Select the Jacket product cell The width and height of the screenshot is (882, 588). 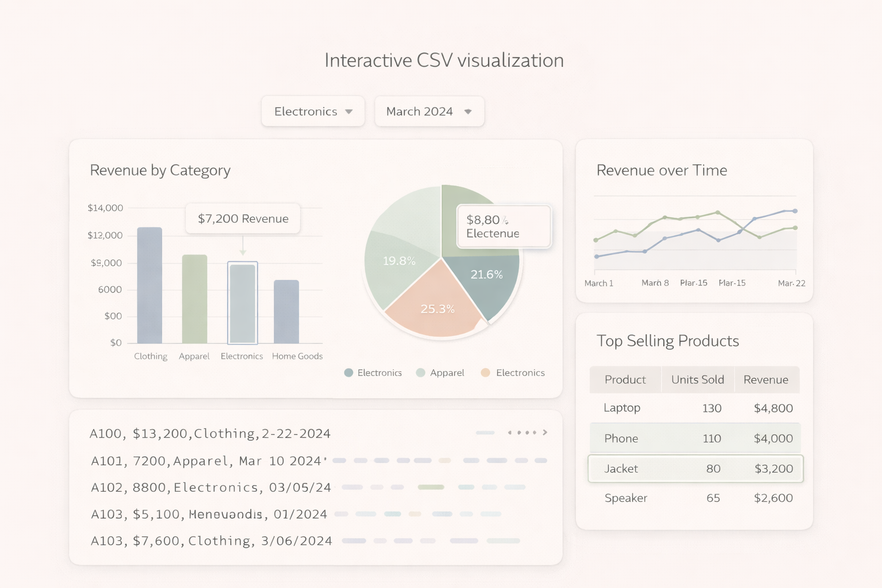tap(621, 469)
